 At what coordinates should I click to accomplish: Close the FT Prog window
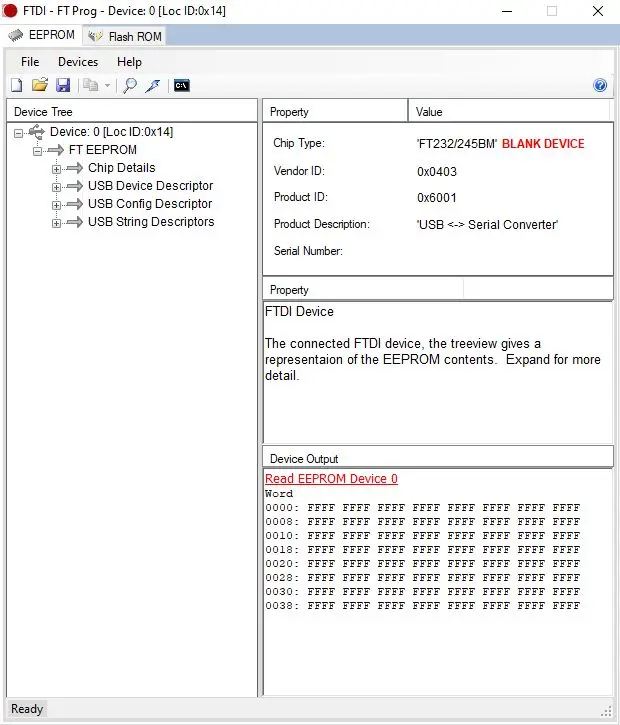[598, 11]
